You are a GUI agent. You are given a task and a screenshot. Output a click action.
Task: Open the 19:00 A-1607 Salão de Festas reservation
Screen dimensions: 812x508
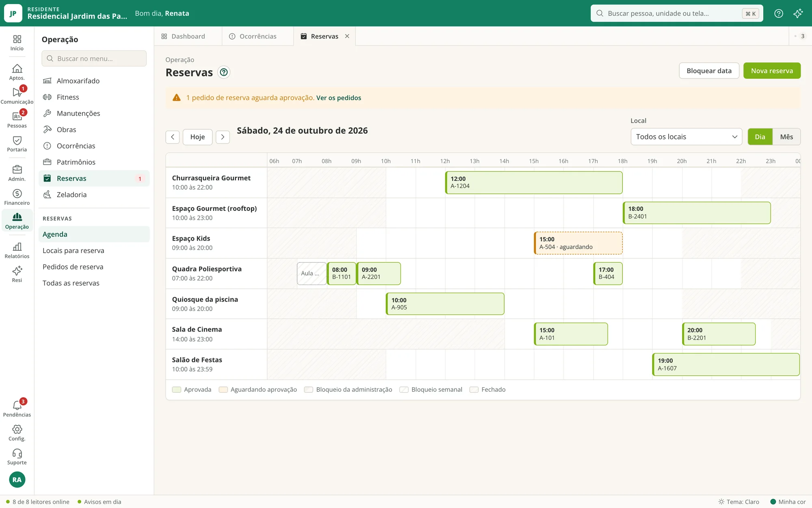pos(726,365)
